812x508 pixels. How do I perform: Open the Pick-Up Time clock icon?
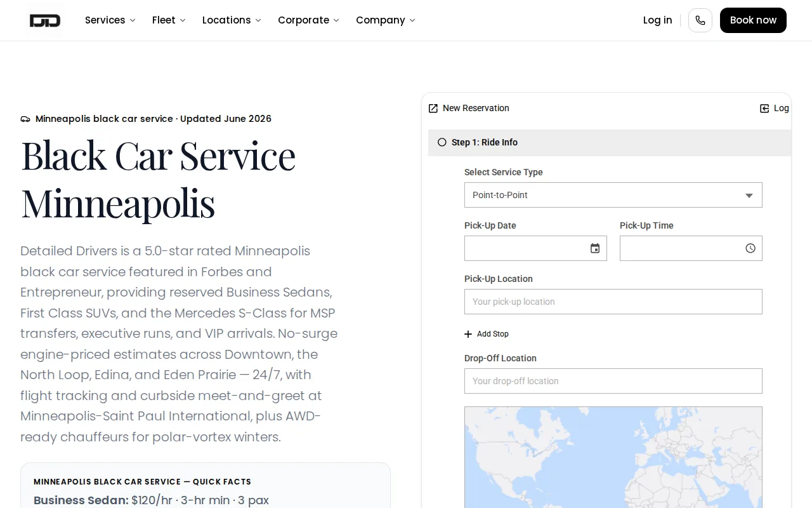pyautogui.click(x=750, y=248)
